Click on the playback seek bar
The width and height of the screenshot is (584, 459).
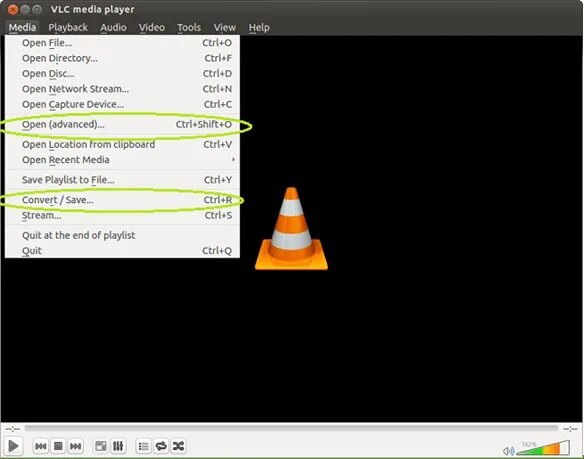pos(291,428)
